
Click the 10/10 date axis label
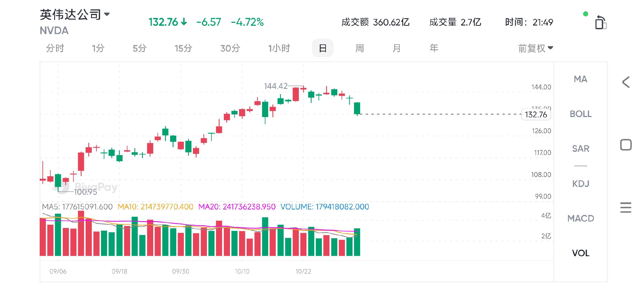coord(242,271)
